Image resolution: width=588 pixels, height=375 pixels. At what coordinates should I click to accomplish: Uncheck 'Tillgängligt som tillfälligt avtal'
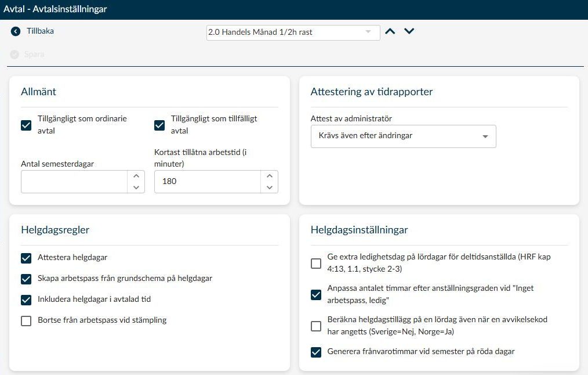tap(159, 125)
